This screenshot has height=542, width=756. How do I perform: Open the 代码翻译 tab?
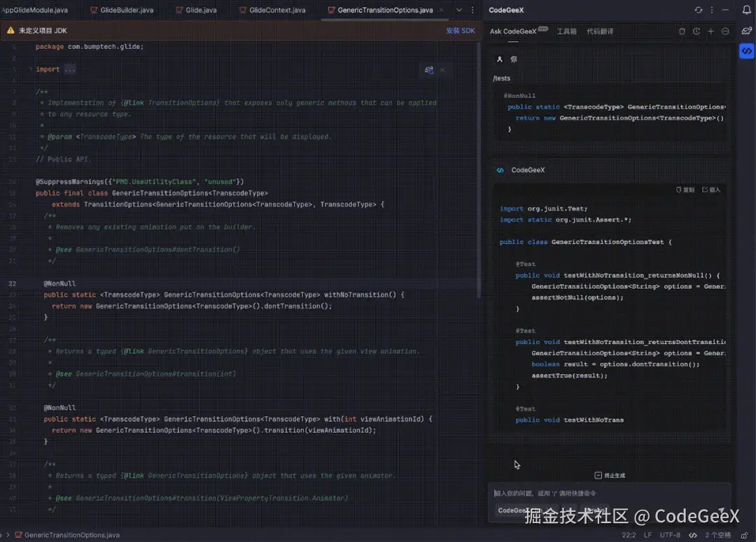click(600, 31)
